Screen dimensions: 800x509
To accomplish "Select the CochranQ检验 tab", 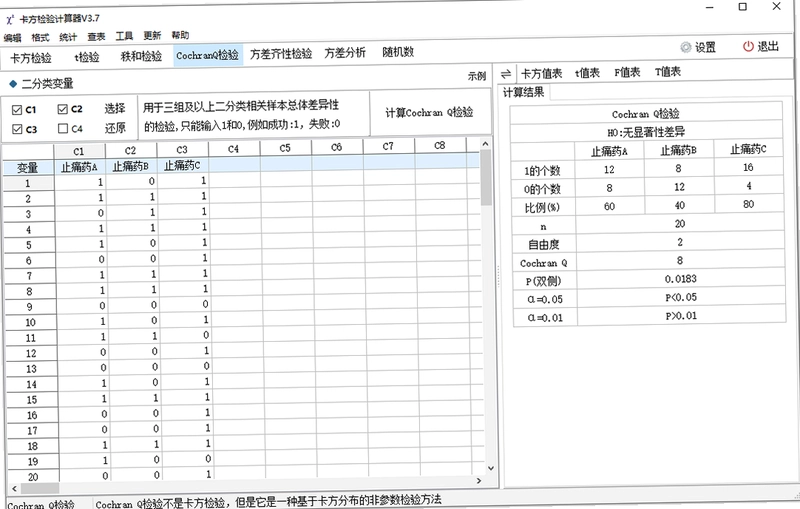I will tap(207, 55).
